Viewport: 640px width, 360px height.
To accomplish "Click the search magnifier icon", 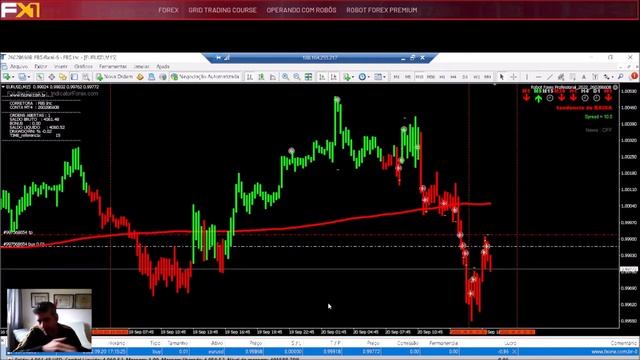I will [620, 77].
